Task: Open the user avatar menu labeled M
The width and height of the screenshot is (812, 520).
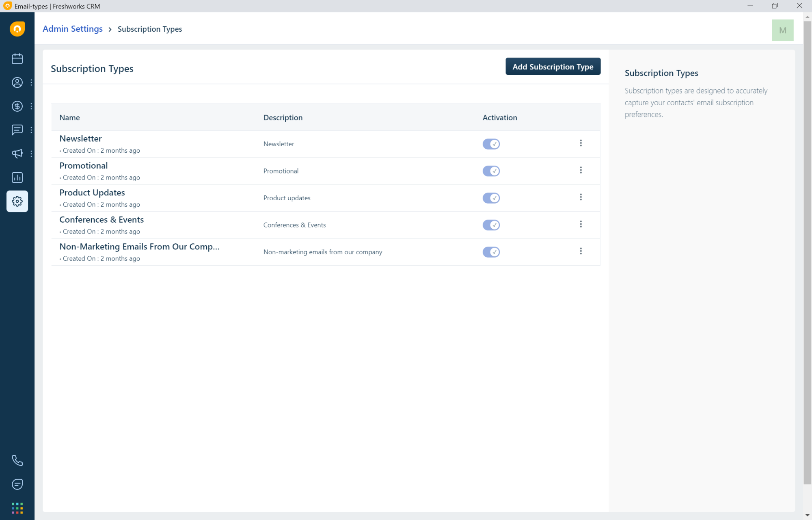Action: click(x=783, y=30)
